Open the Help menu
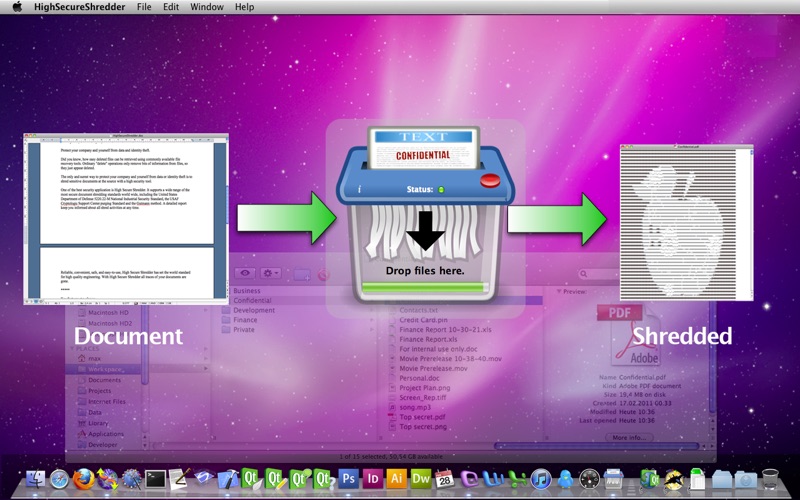The width and height of the screenshot is (800, 500). (x=244, y=7)
